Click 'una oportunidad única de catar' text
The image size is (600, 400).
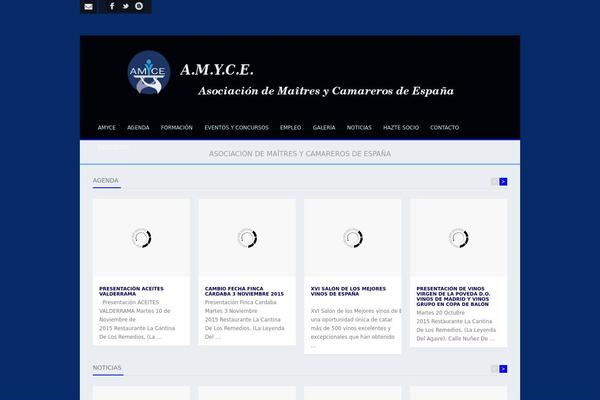tap(351, 319)
